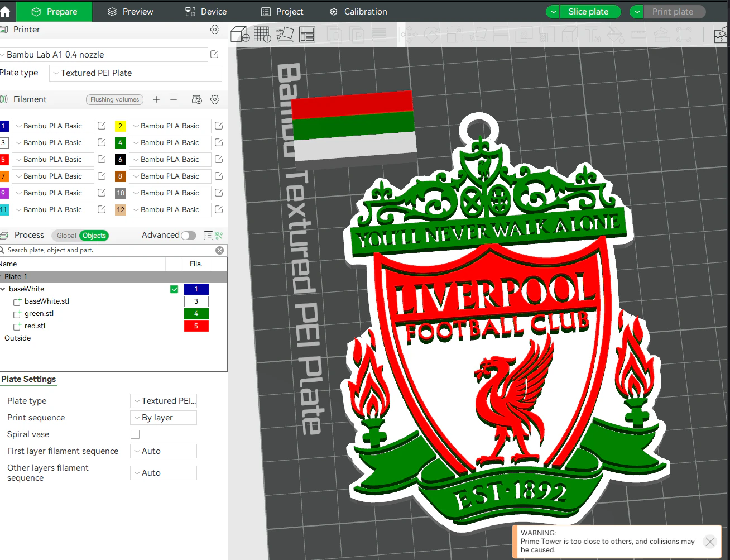Click the Add cube primitive icon
Image resolution: width=730 pixels, height=560 pixels.
(240, 34)
